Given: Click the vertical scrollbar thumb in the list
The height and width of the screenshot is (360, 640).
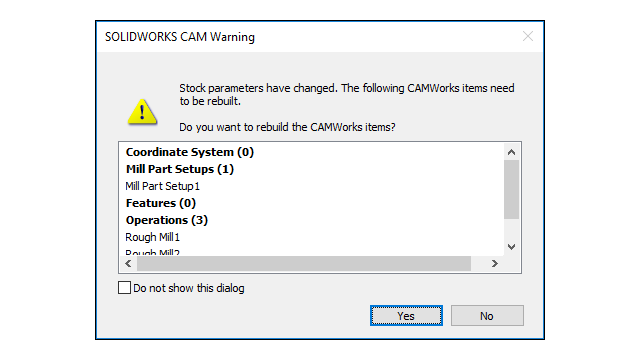Looking at the screenshot, I should pos(511,189).
